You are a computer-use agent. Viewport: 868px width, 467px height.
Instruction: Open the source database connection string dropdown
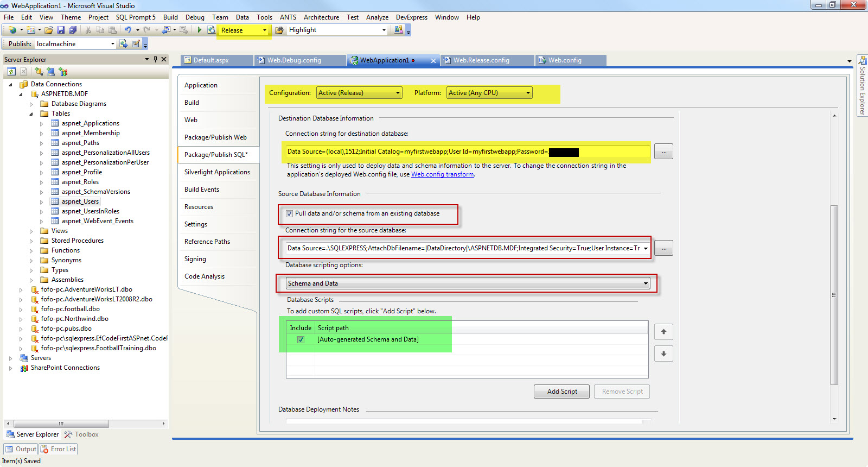click(x=646, y=248)
